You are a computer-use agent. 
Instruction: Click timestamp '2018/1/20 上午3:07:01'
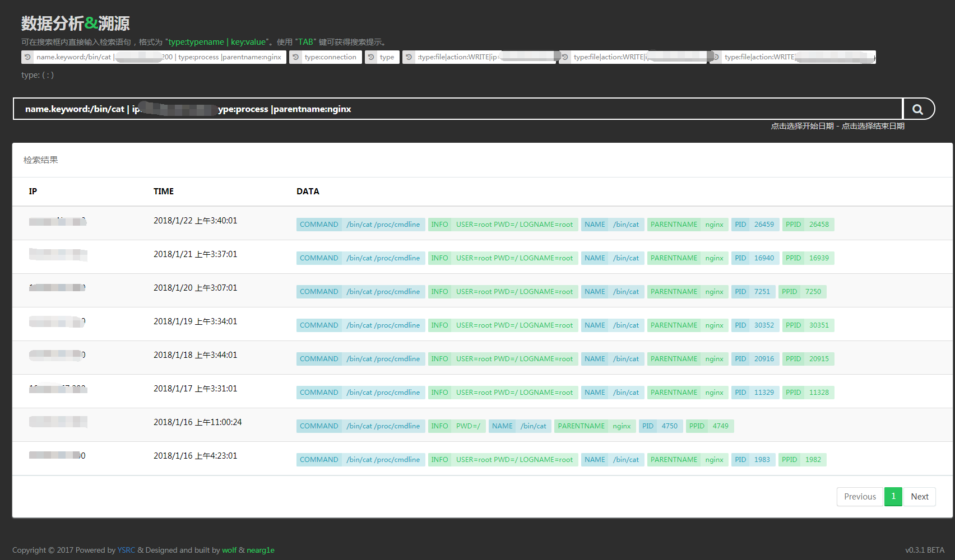click(196, 288)
